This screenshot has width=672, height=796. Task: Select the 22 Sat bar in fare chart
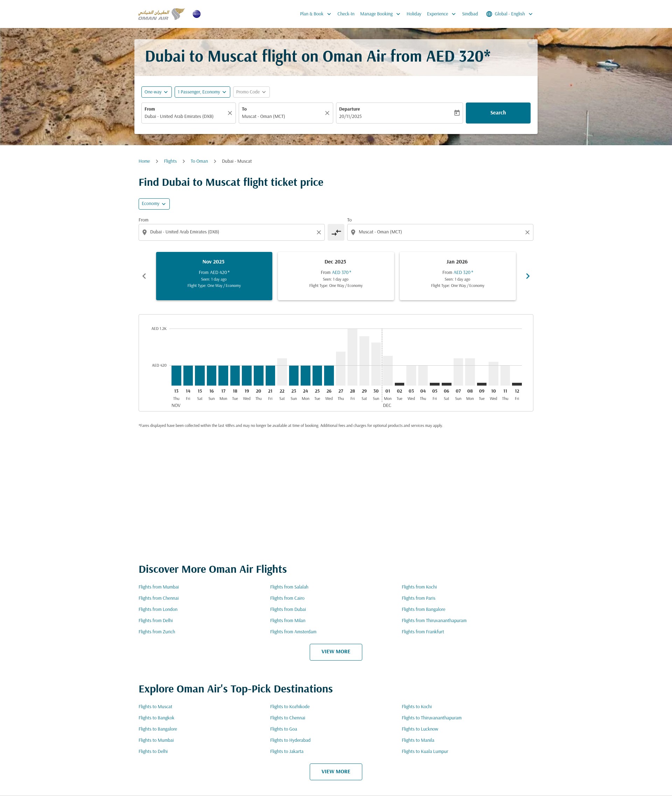[282, 372]
